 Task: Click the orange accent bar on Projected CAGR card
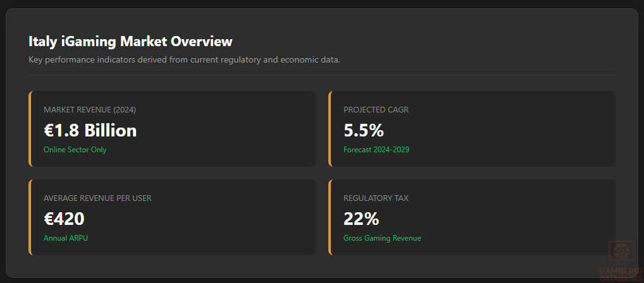330,129
